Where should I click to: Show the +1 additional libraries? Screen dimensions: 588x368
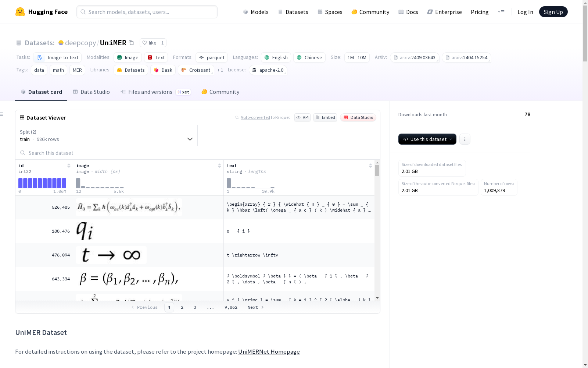pyautogui.click(x=220, y=70)
